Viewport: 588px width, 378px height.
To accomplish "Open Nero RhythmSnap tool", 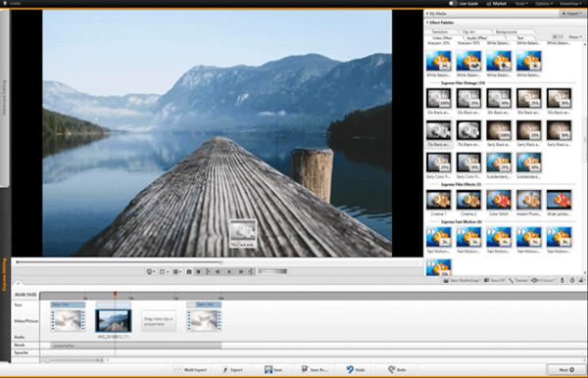I will tap(462, 280).
